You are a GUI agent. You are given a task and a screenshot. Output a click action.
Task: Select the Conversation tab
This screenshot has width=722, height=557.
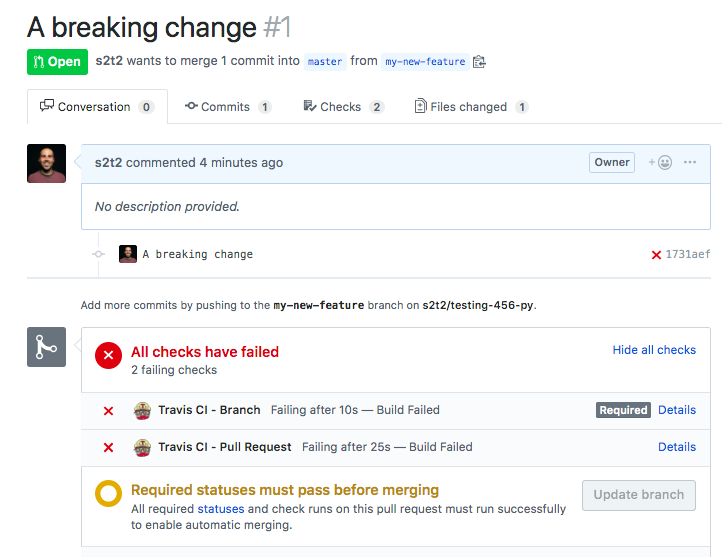coord(97,107)
